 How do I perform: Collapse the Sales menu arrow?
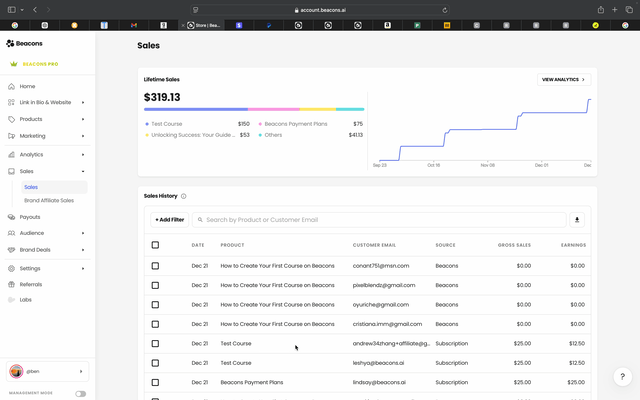pos(83,171)
